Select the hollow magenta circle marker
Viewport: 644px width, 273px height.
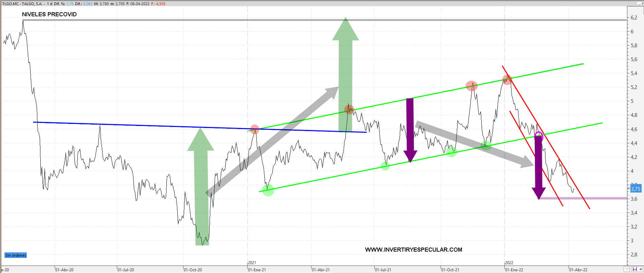coord(539,136)
